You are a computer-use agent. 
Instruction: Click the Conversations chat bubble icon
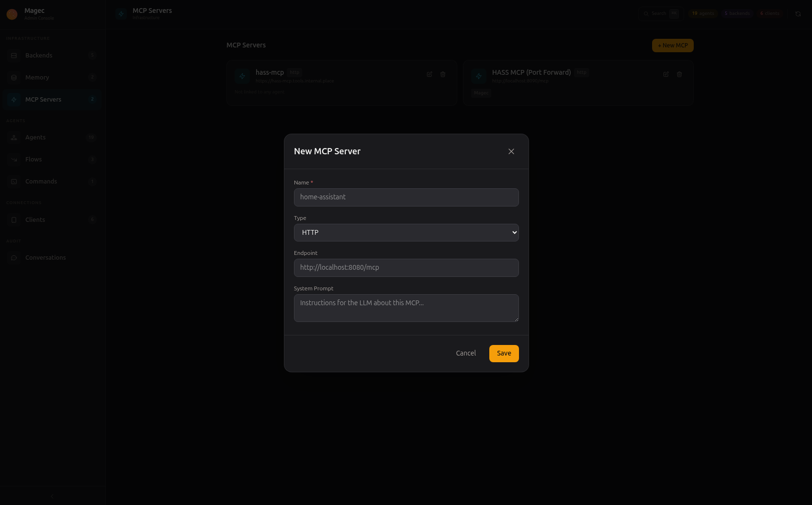[13, 257]
